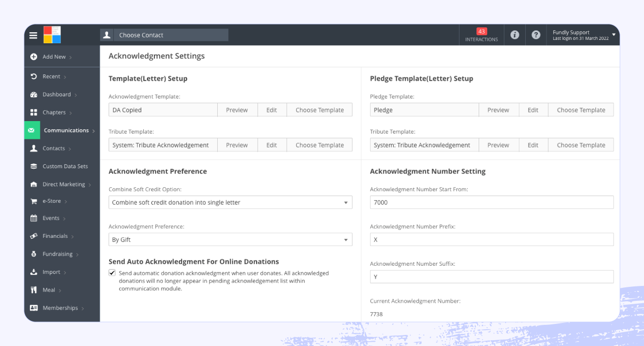644x346 pixels.
Task: Select Fundraising in the sidebar
Action: [57, 254]
